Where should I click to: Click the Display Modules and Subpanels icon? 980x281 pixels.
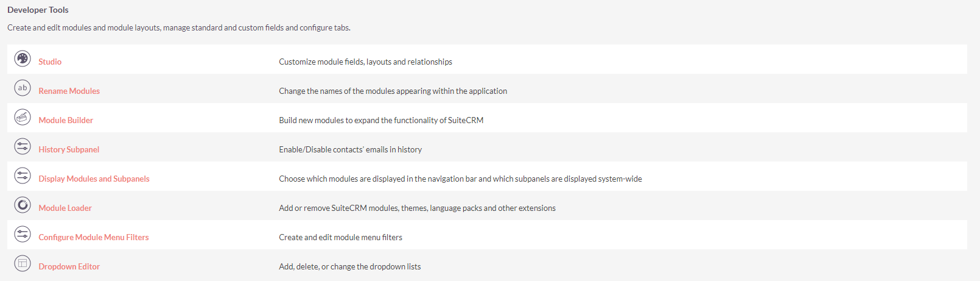tap(23, 176)
